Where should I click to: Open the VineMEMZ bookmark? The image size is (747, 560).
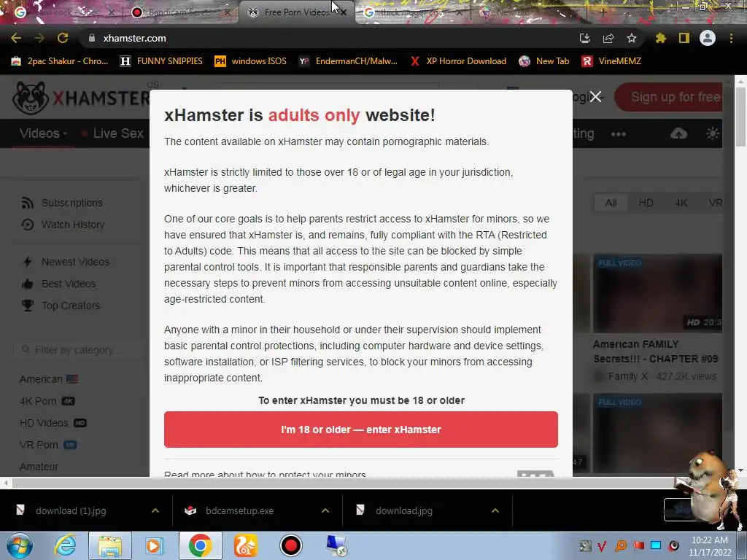pyautogui.click(x=611, y=61)
